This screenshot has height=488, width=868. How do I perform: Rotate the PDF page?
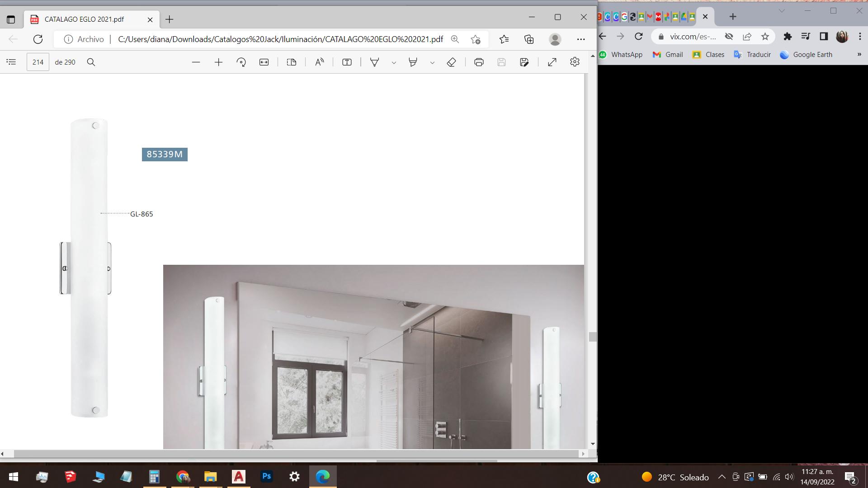click(241, 62)
